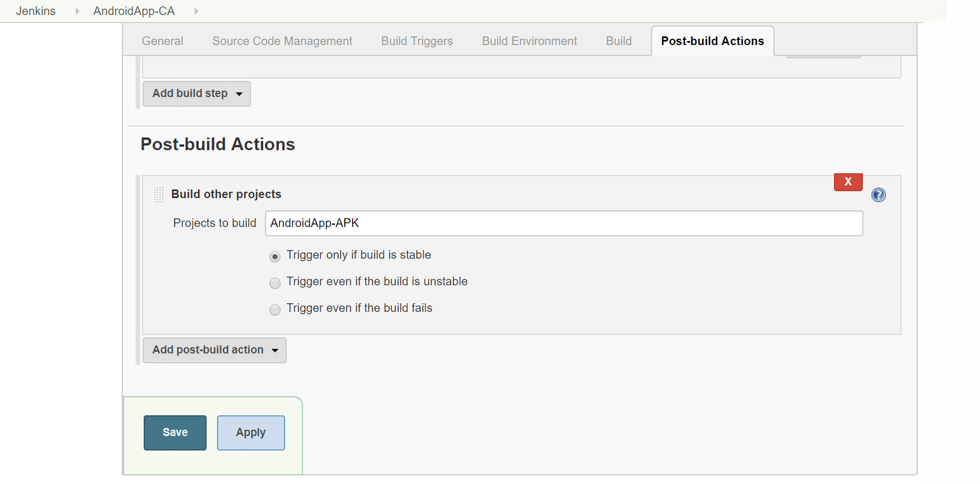Go to Source Code Management tab
The height and width of the screenshot is (484, 980).
[282, 41]
